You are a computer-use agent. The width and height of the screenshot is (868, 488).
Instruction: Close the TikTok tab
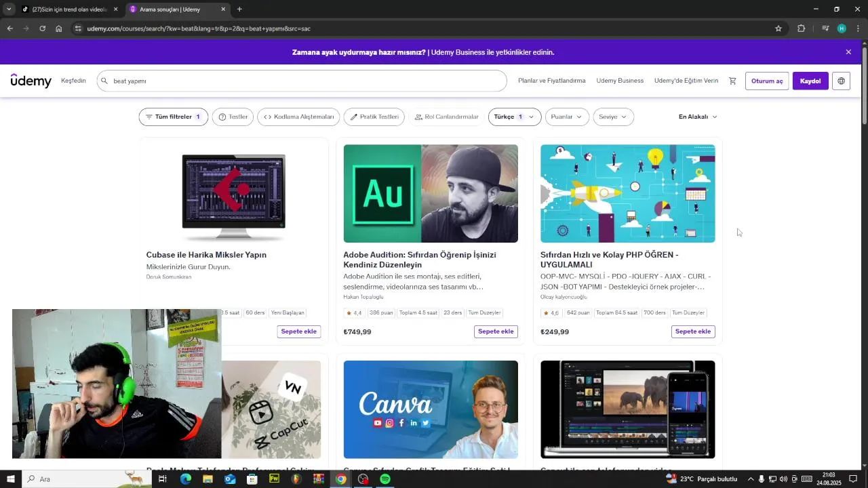[115, 9]
